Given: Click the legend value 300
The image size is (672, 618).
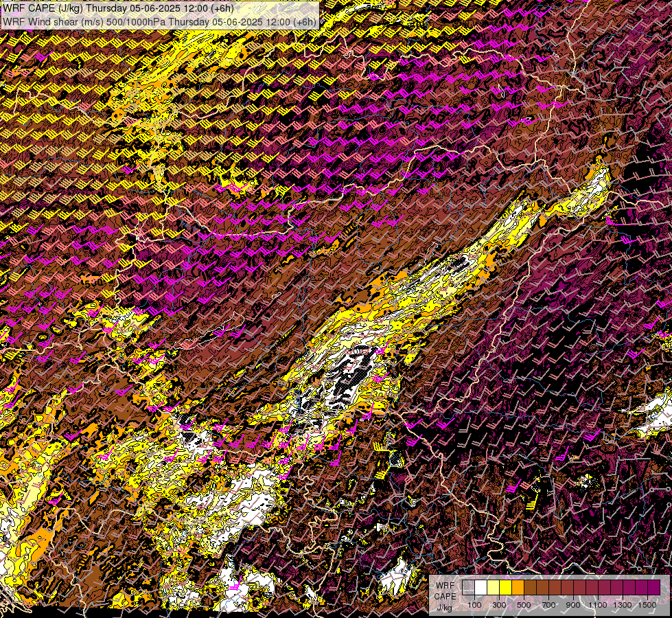Looking at the screenshot, I should [499, 605].
